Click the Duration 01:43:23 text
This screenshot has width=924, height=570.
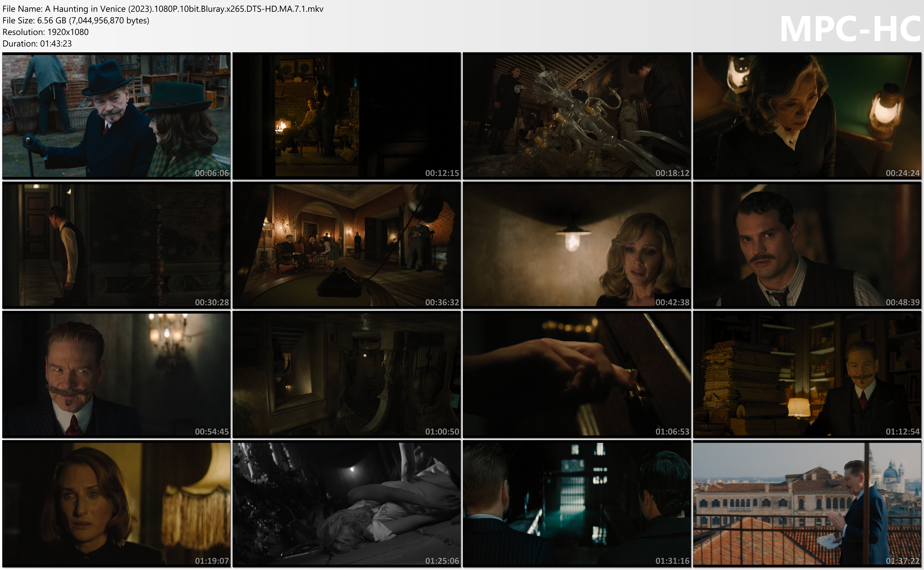coord(37,43)
